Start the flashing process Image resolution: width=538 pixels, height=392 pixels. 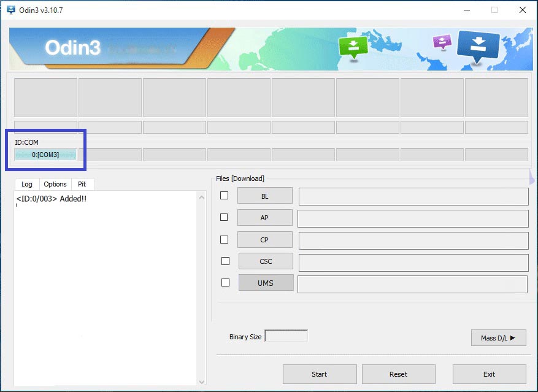320,374
